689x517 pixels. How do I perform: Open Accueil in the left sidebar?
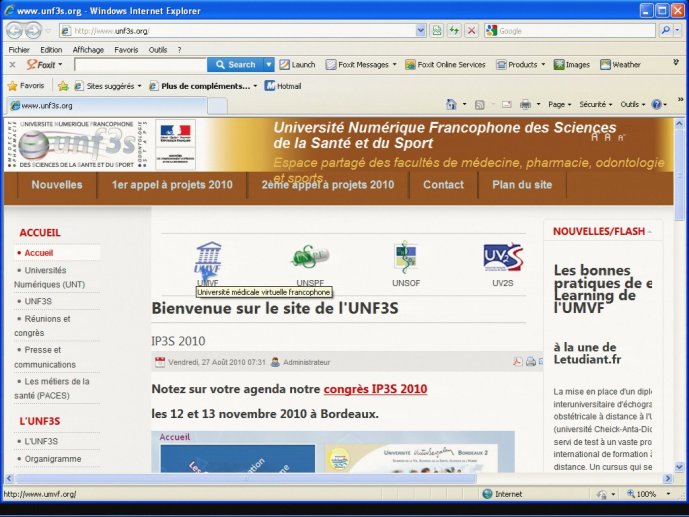(39, 253)
